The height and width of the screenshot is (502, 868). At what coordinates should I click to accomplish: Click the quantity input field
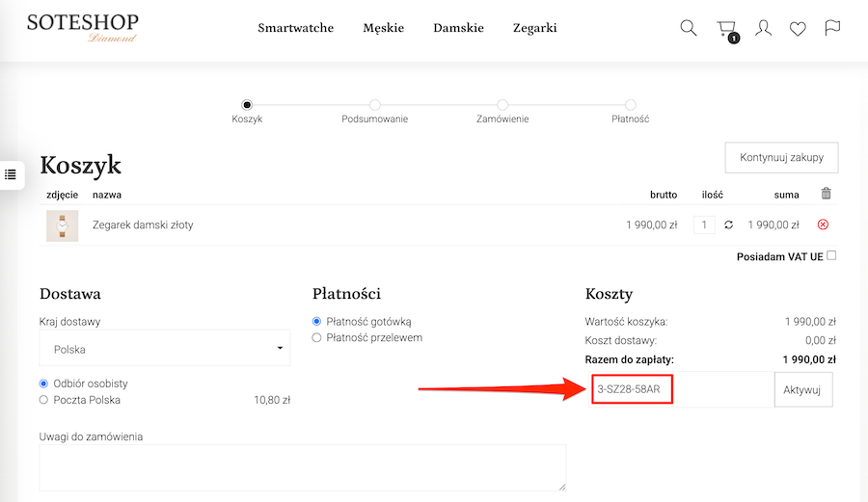coord(704,225)
